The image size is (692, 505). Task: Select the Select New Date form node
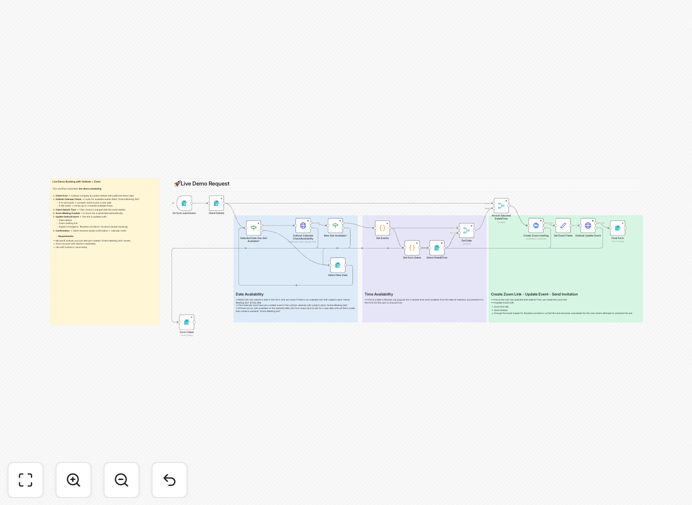(x=338, y=265)
